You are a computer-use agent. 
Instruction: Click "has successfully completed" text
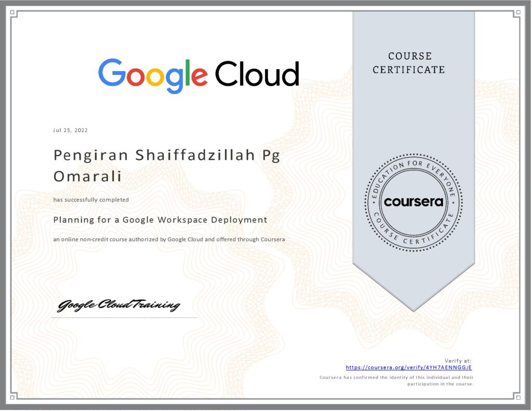tap(91, 200)
